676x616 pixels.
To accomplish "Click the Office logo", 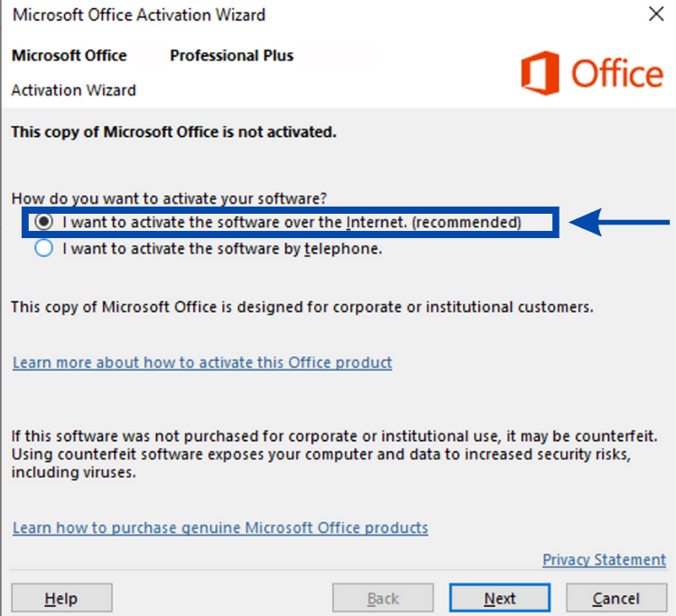I will pyautogui.click(x=591, y=73).
